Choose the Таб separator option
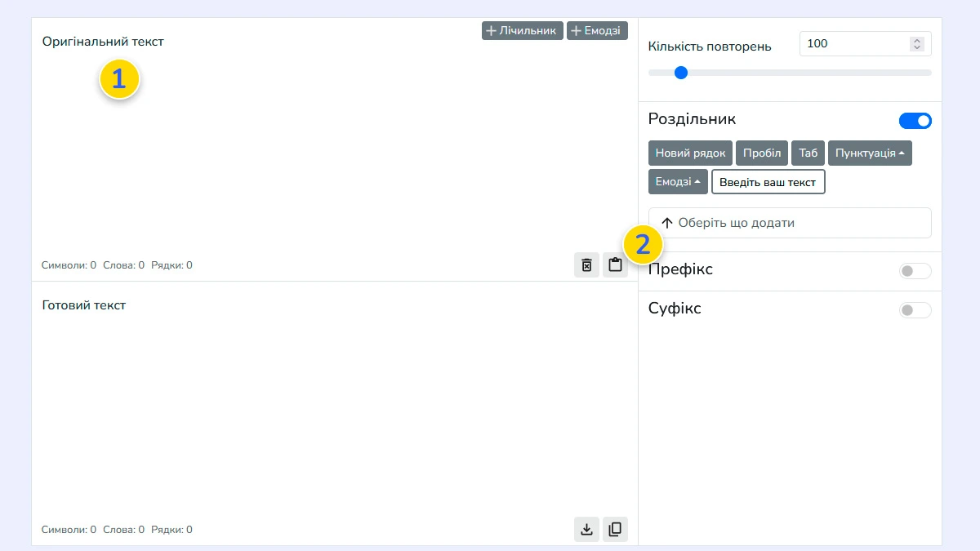This screenshot has width=980, height=551. [x=808, y=153]
